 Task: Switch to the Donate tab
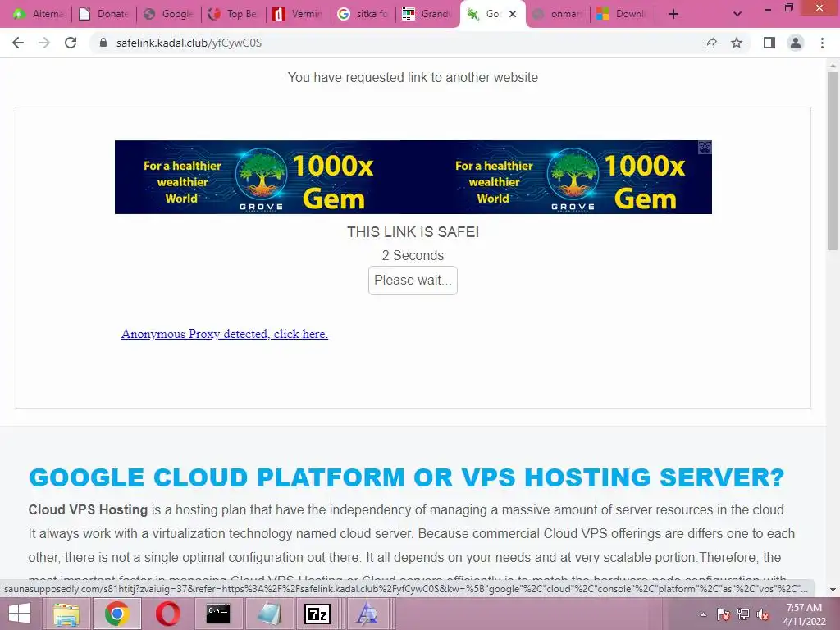(x=104, y=14)
